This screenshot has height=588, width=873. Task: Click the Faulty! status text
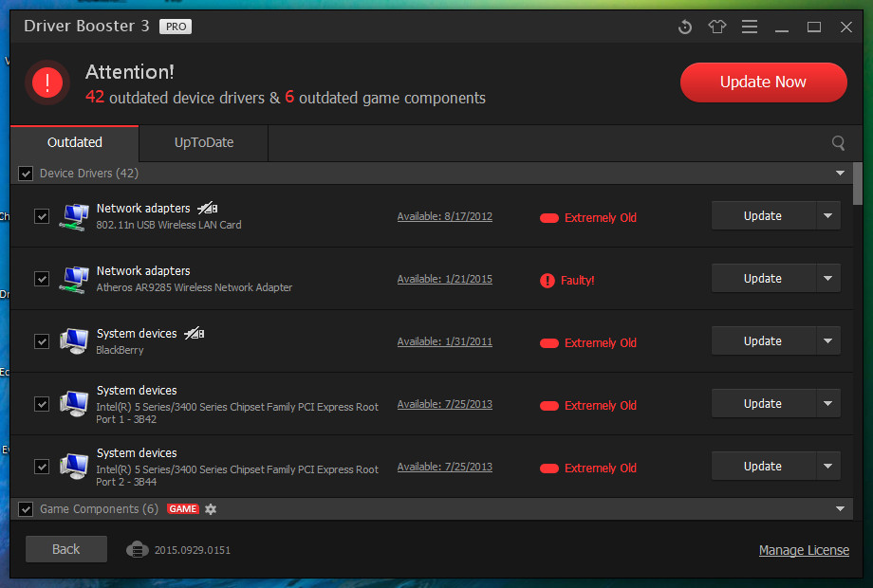click(577, 281)
